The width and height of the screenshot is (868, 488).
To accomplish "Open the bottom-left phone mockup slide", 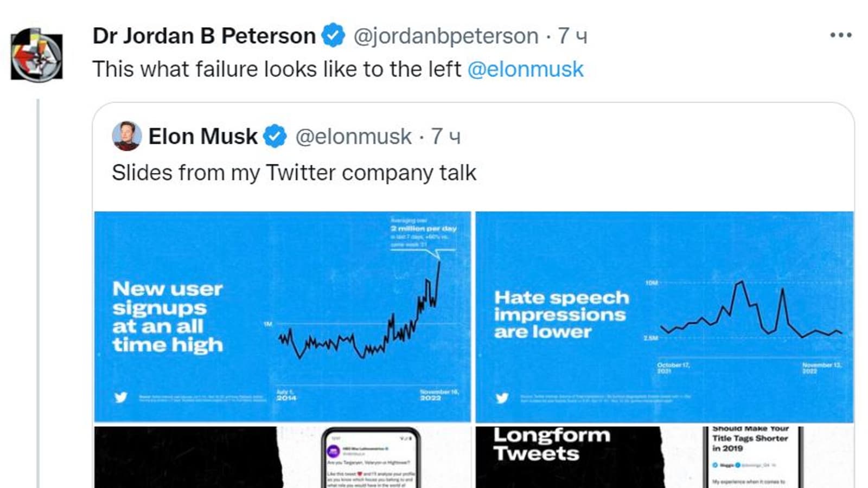I will [282, 457].
